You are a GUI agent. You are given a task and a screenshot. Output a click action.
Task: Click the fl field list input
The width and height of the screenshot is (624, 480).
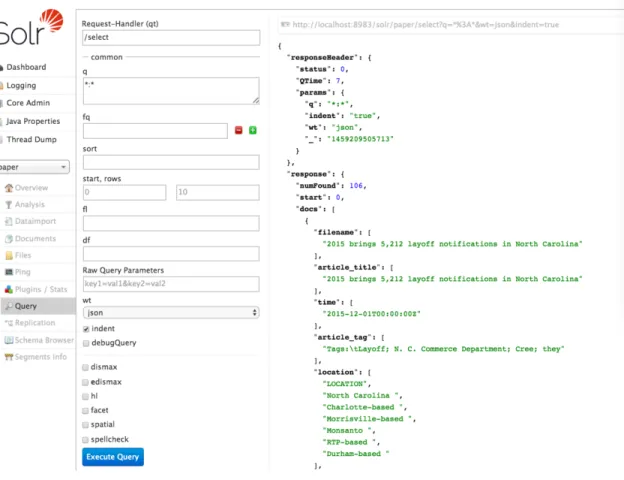click(171, 223)
